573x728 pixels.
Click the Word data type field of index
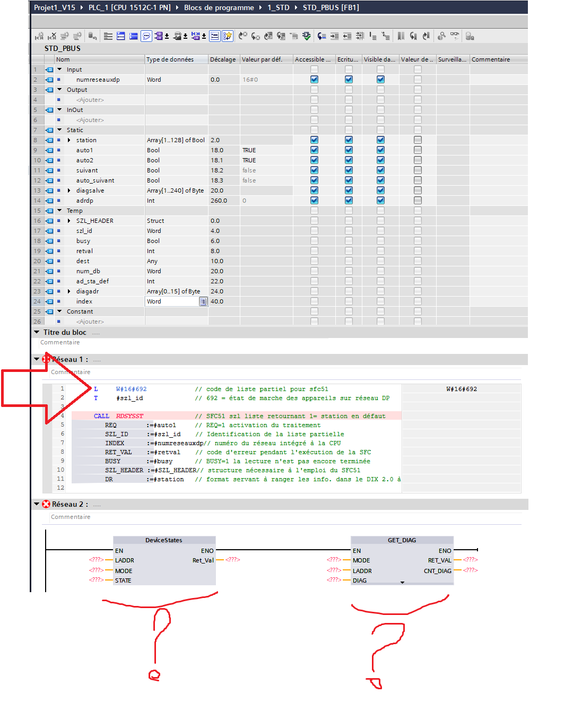[172, 301]
